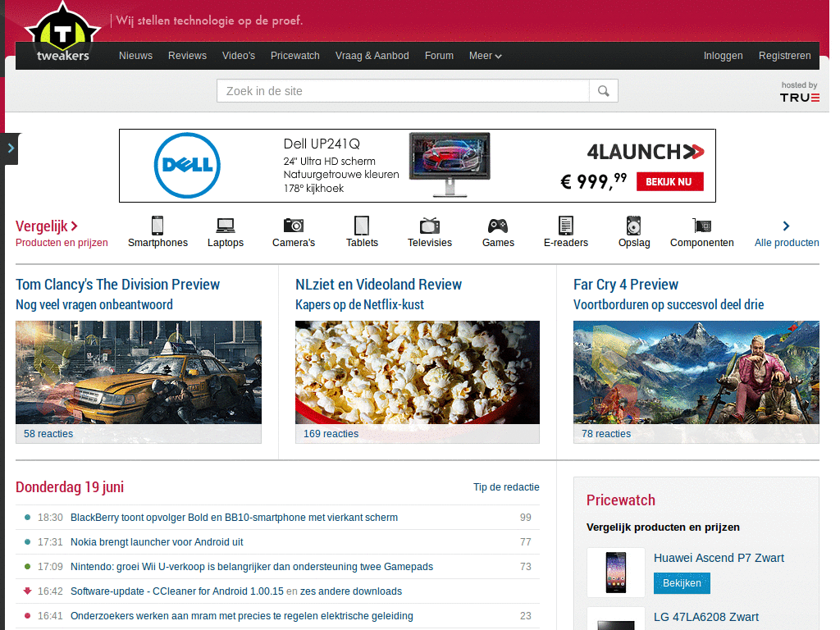Open the Laptops category icon
The height and width of the screenshot is (630, 840).
[x=226, y=226]
